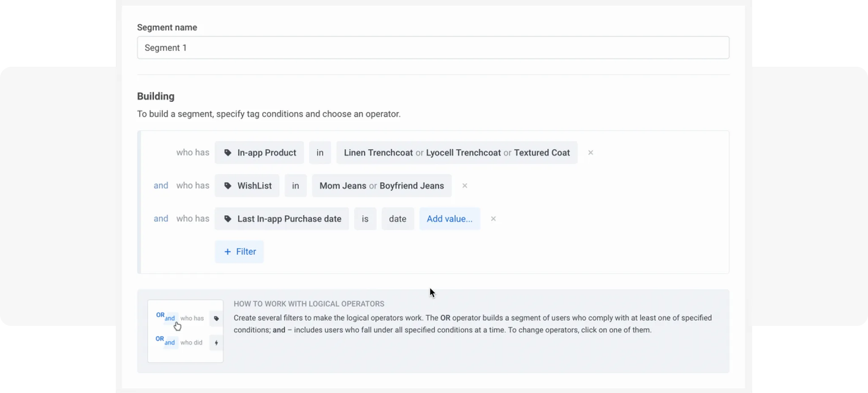Viewport: 868px width, 393px height.
Task: Edit the Linen Trenchcoat product values
Action: 456,153
